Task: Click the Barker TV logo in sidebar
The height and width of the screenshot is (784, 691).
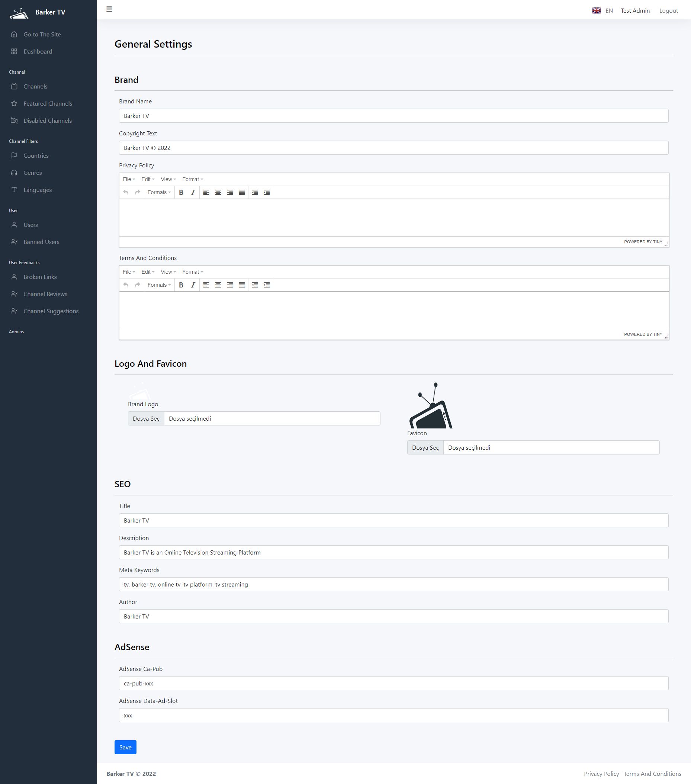Action: (19, 13)
